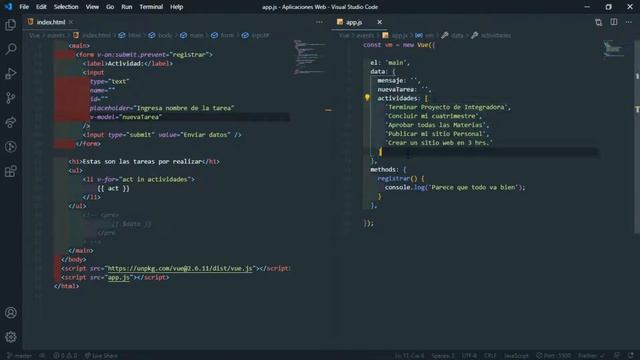Click the lightbulb next to actividades
Viewport: 640px width, 360px height.
pos(367,98)
